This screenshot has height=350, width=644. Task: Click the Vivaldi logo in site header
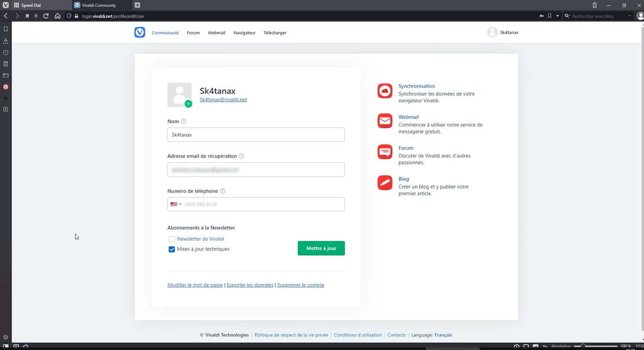coord(140,33)
